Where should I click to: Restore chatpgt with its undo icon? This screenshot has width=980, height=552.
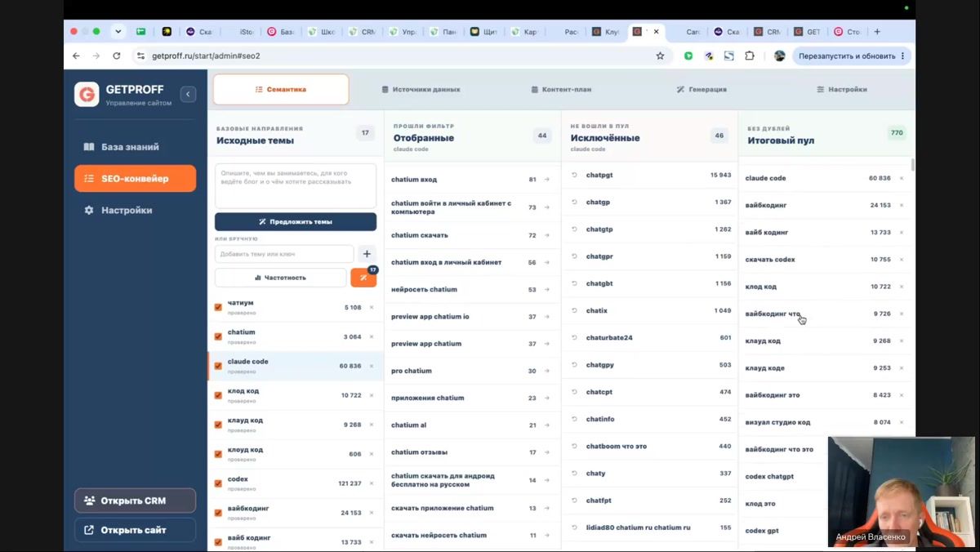click(575, 175)
